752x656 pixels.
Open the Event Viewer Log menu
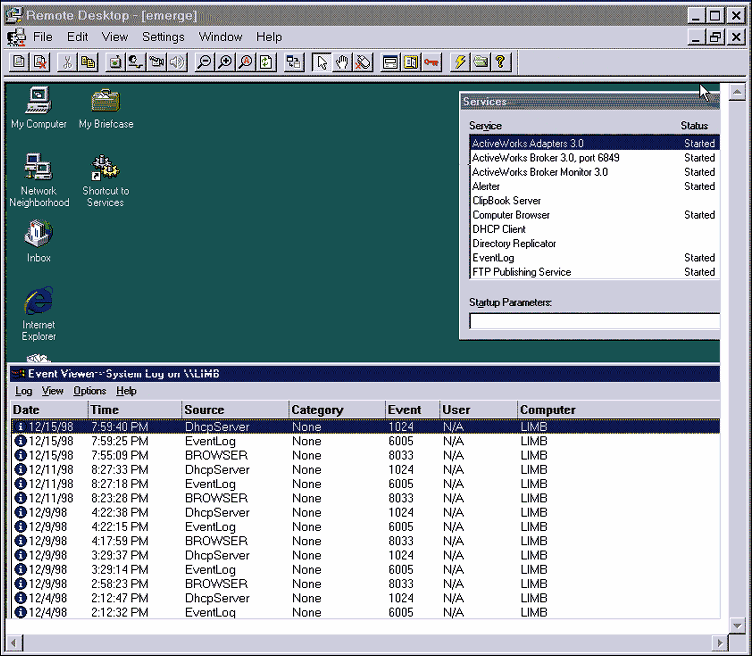pos(24,391)
